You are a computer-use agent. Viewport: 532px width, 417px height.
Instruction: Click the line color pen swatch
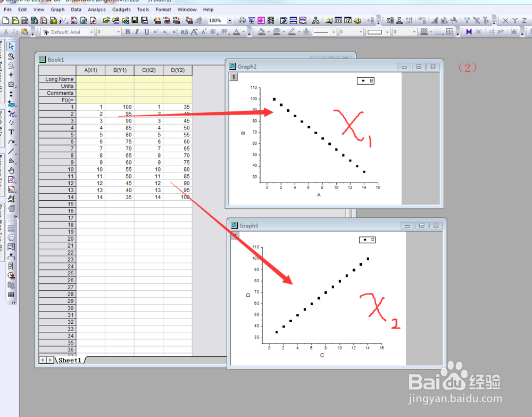tap(292, 32)
